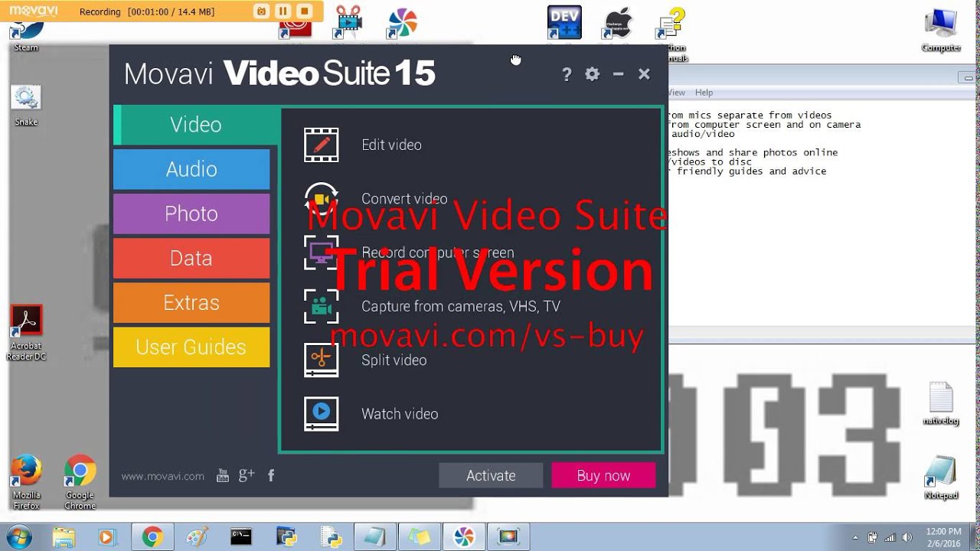Open the nativelog file on desktop
The width and height of the screenshot is (980, 551).
(941, 403)
